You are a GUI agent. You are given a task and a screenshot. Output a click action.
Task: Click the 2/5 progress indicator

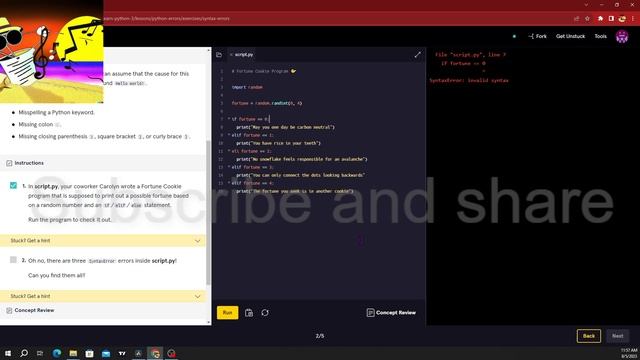click(x=320, y=336)
